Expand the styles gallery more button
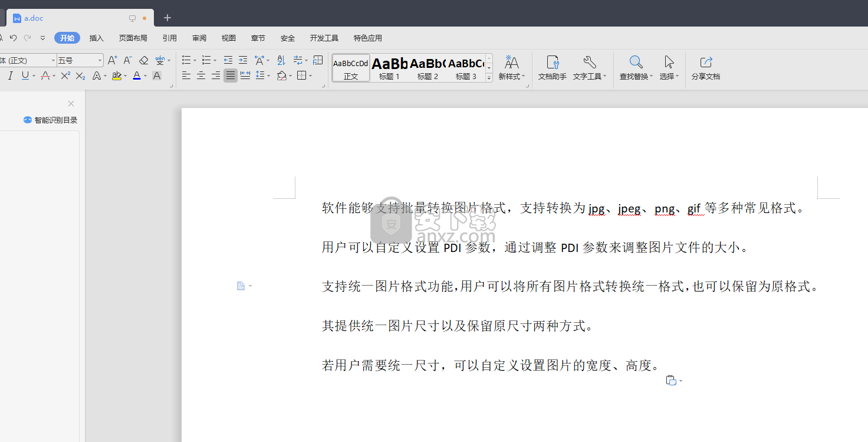 click(x=489, y=78)
